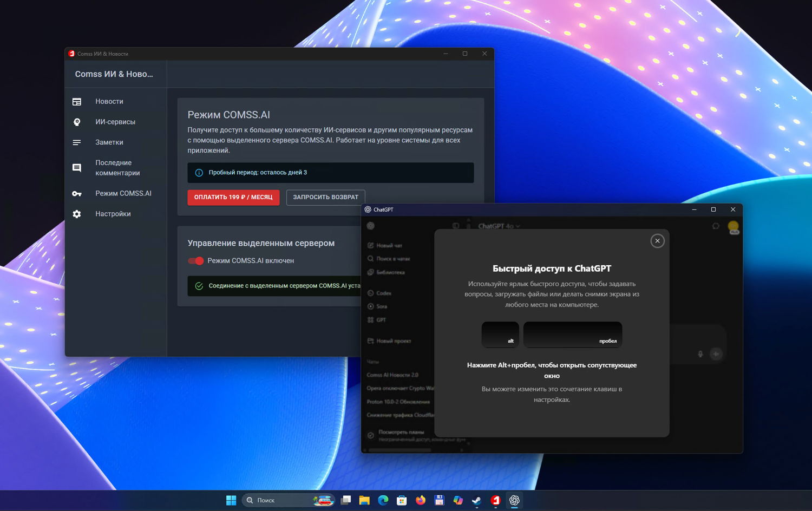The image size is (812, 511).
Task: Launch Firefox from the taskbar
Action: 421,500
